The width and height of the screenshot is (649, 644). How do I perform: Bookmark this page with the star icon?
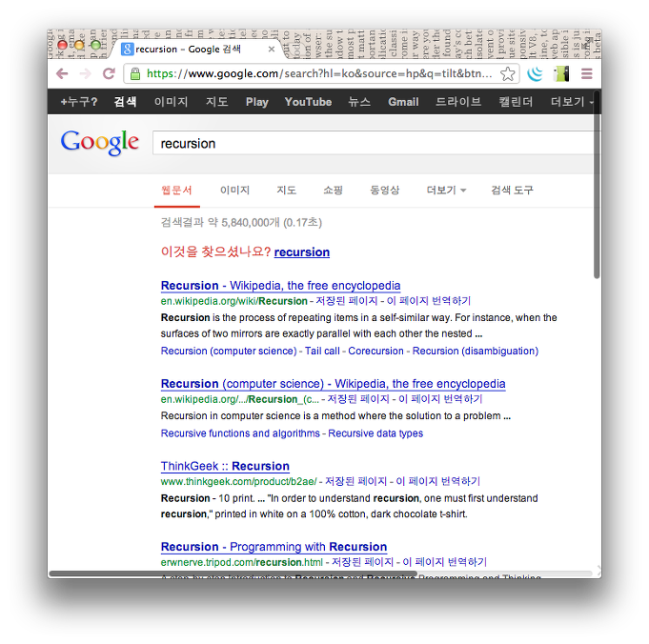click(507, 74)
